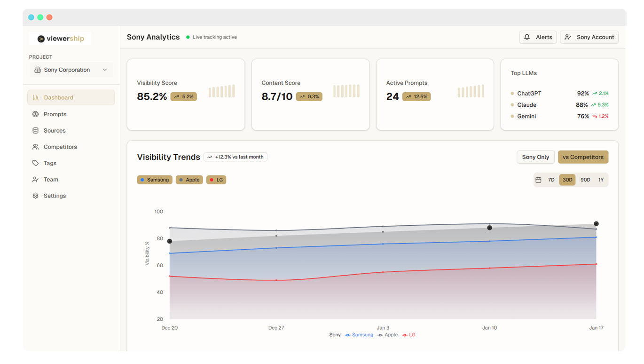Image resolution: width=644 pixels, height=364 pixels.
Task: Click the Visibility Score mini bar chart
Action: click(x=222, y=91)
